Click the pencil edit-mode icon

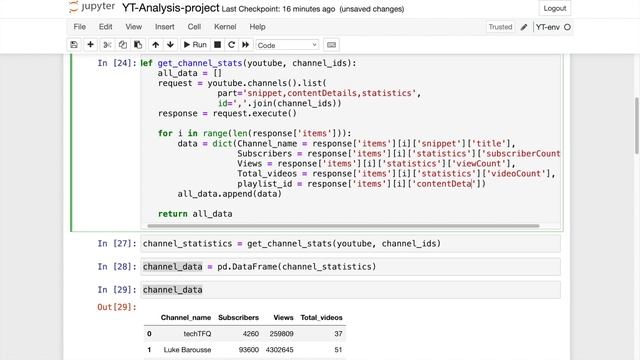(x=524, y=27)
